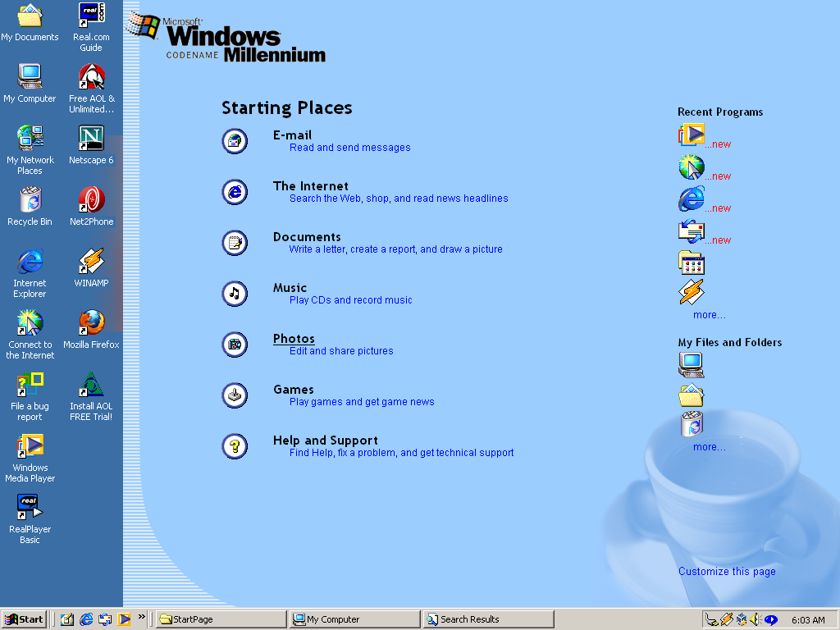Open the Games icon
The image size is (840, 630).
pyautogui.click(x=235, y=395)
